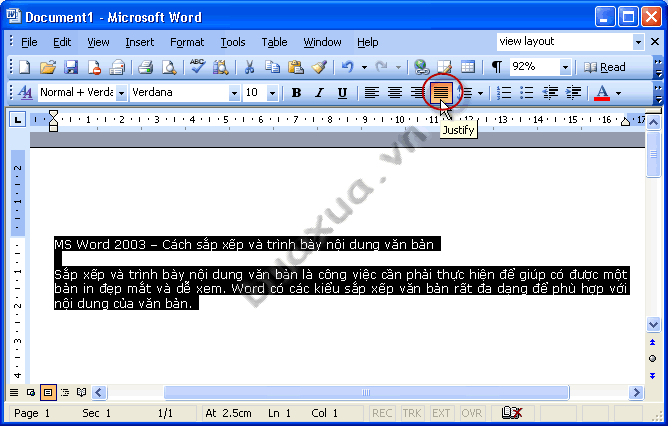668x426 pixels.
Task: Open the View menu
Action: pos(98,42)
